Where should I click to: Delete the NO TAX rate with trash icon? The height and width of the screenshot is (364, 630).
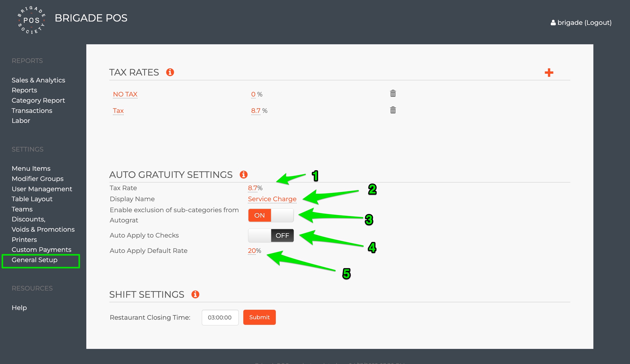point(393,93)
